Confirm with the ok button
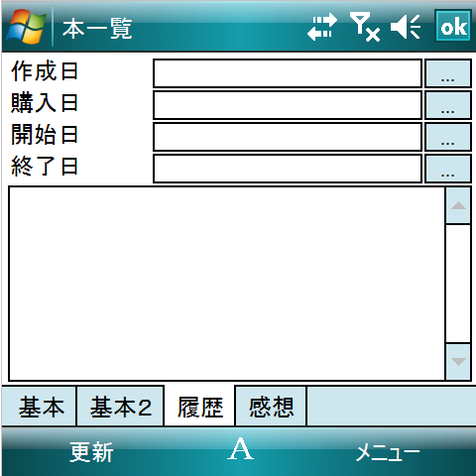Image resolution: width=476 pixels, height=476 pixels. pyautogui.click(x=453, y=26)
